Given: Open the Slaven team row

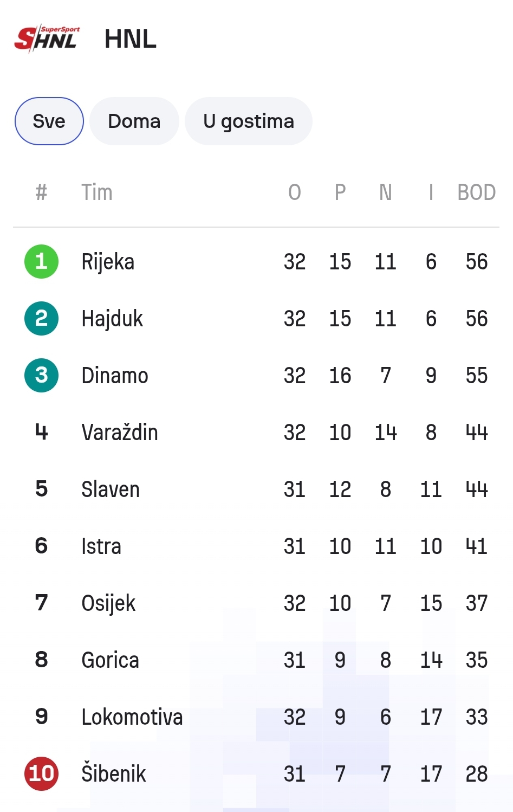Looking at the screenshot, I should click(256, 489).
